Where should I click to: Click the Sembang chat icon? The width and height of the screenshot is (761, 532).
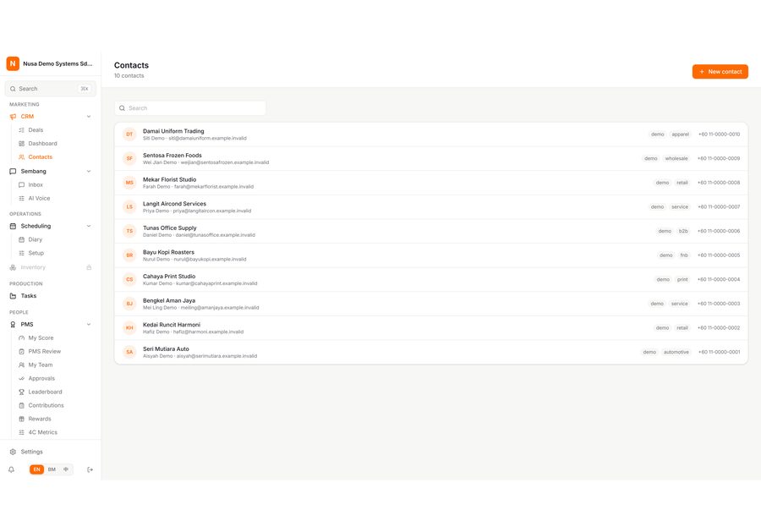pyautogui.click(x=13, y=172)
